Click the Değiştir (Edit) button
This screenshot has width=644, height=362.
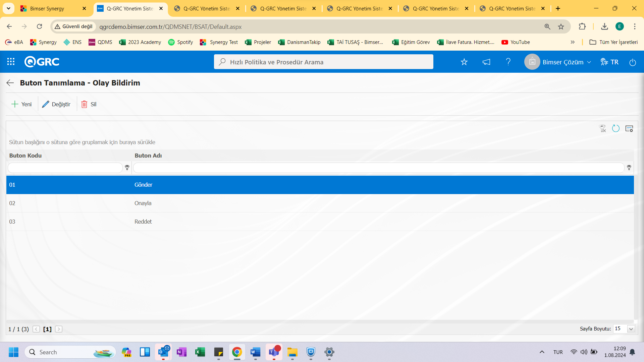tap(57, 104)
